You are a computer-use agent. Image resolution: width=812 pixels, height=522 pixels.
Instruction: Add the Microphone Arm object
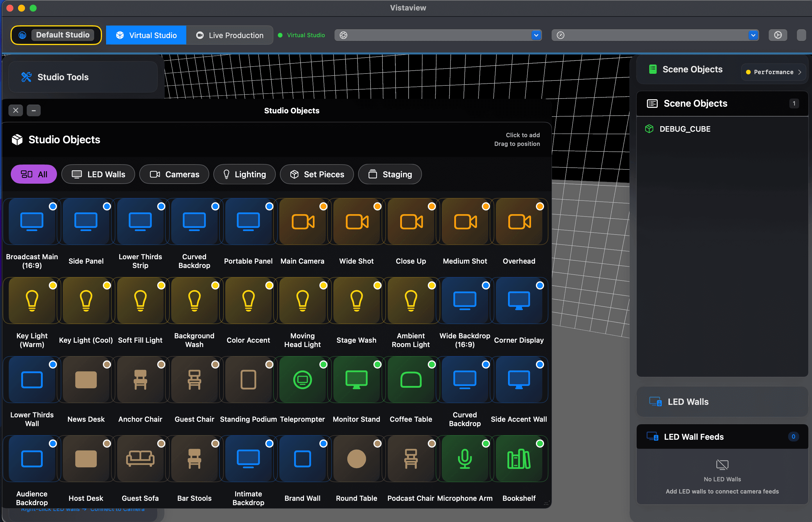(465, 459)
